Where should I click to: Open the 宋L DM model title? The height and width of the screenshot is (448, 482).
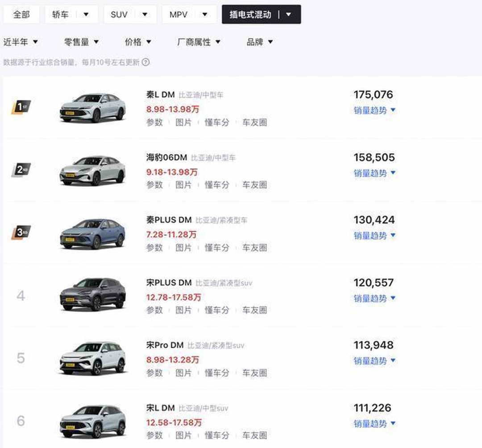pos(161,408)
